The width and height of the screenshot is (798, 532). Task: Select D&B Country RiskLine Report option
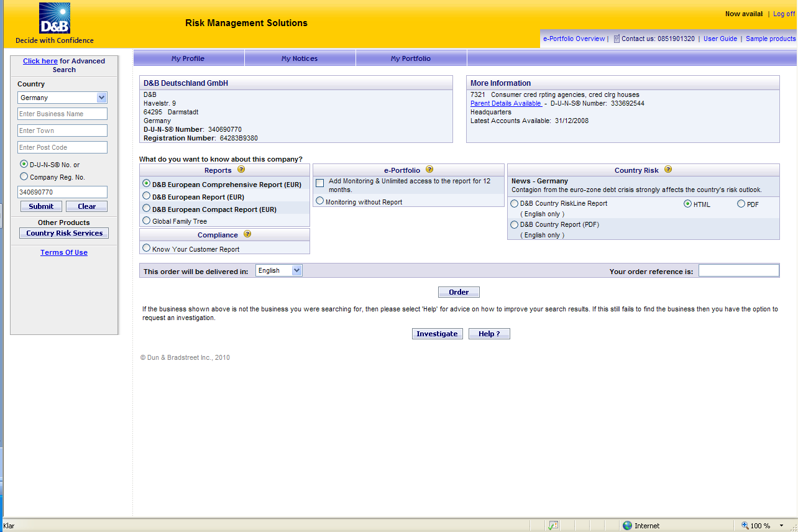coord(514,203)
